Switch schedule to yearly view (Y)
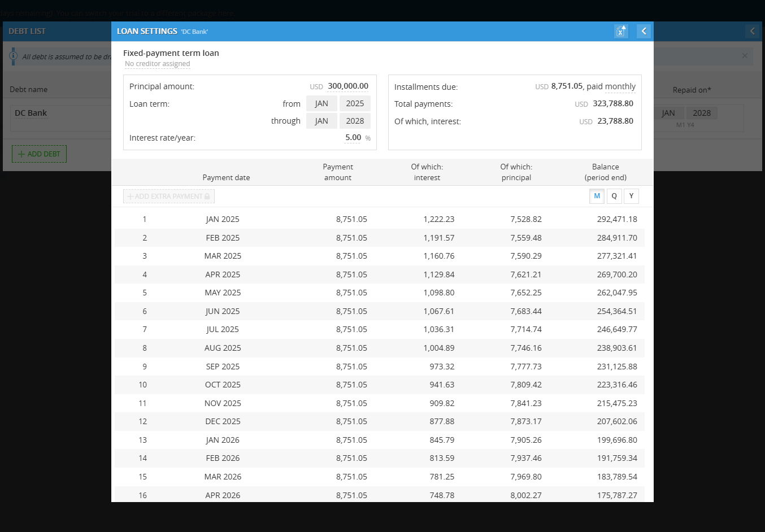 (631, 196)
